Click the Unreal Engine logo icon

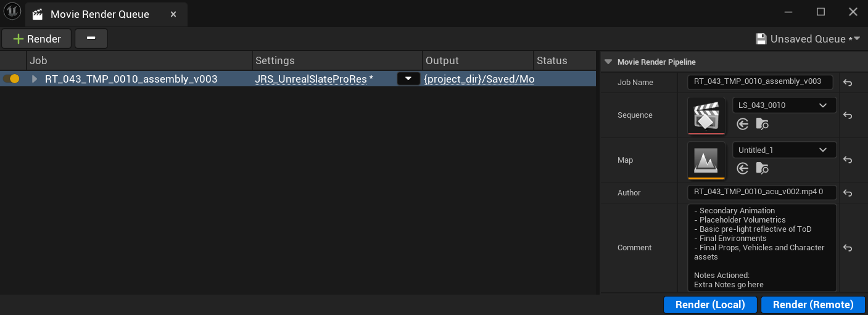12,12
